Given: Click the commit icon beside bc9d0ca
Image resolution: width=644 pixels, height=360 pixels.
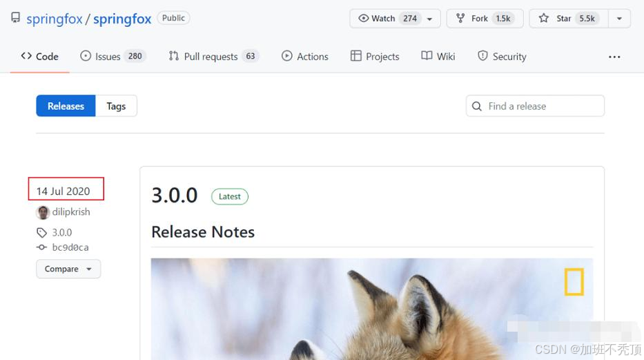Looking at the screenshot, I should click(x=41, y=247).
